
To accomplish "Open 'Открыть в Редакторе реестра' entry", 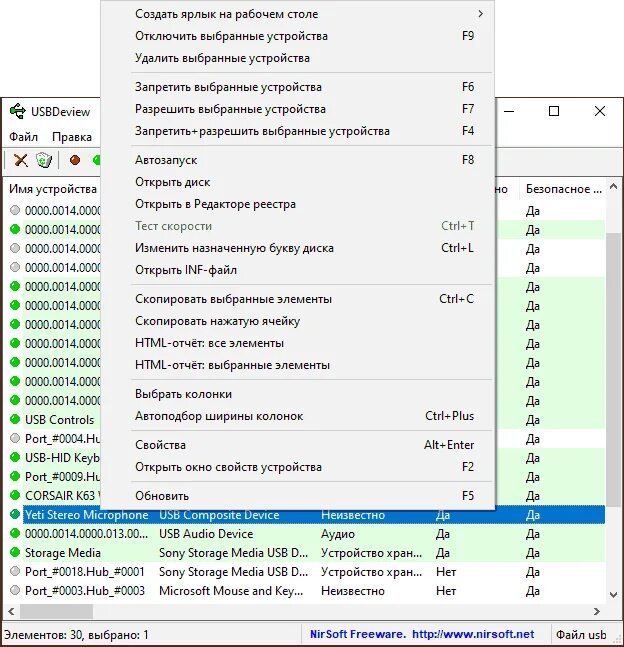I will [298, 204].
